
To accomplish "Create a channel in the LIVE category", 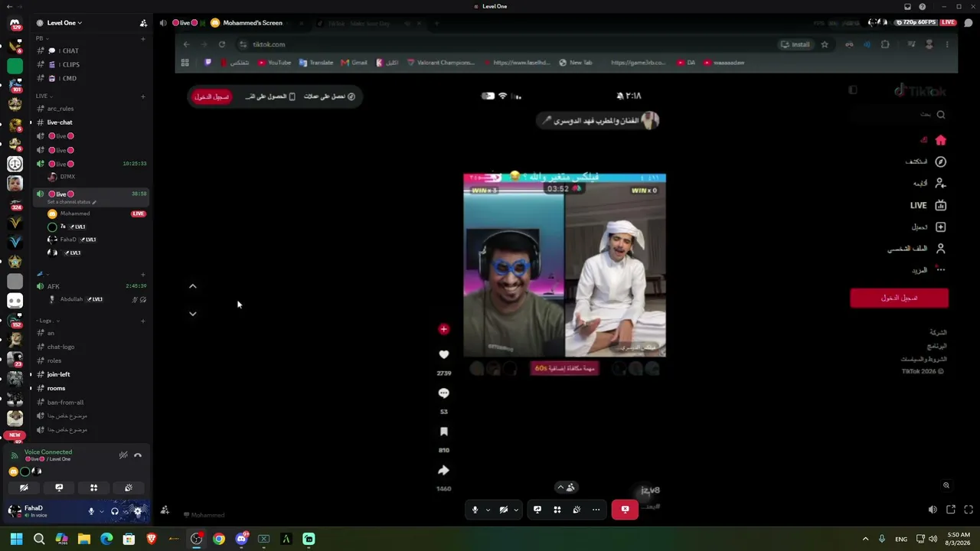I will click(143, 96).
